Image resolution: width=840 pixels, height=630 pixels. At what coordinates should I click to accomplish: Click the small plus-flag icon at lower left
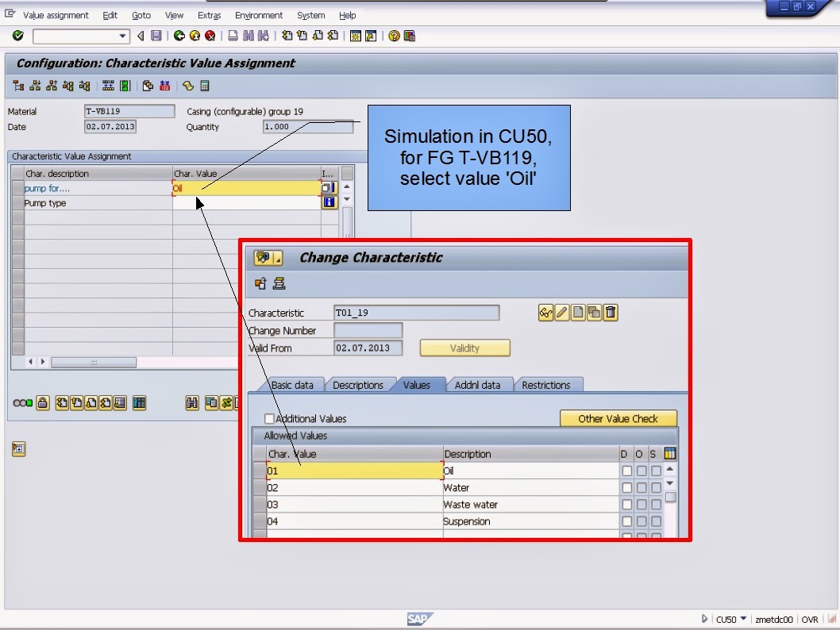pos(19,449)
